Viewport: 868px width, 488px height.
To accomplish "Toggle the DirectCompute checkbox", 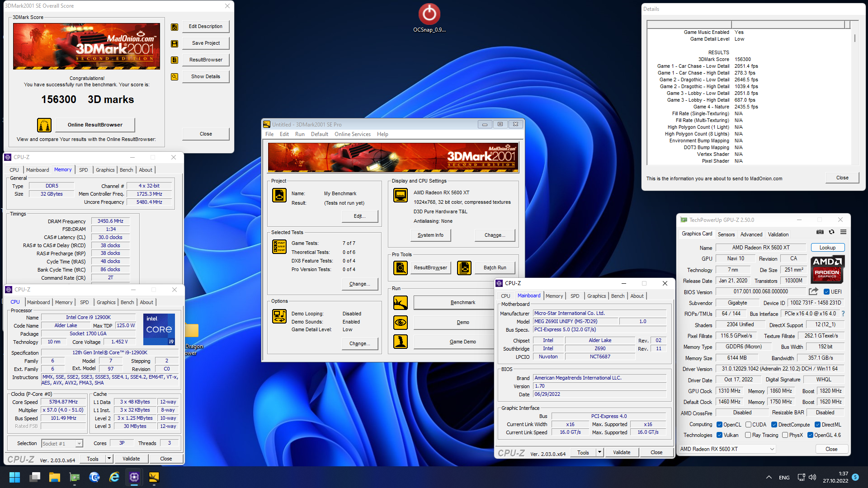I will pyautogui.click(x=774, y=425).
